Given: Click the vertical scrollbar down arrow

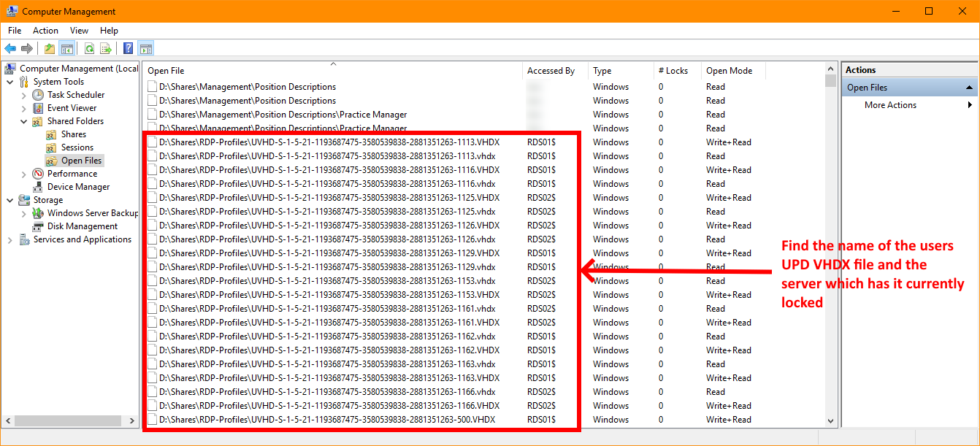Looking at the screenshot, I should 831,420.
